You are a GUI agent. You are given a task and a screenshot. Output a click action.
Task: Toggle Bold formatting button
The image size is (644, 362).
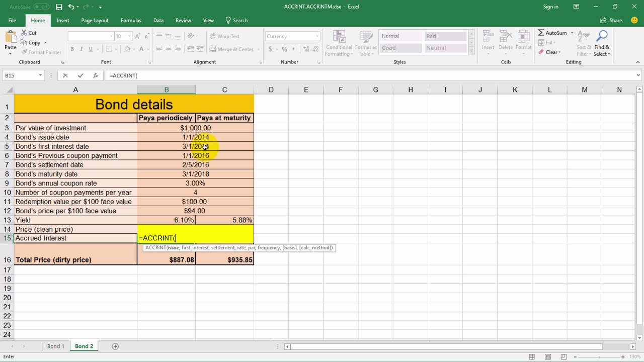72,49
